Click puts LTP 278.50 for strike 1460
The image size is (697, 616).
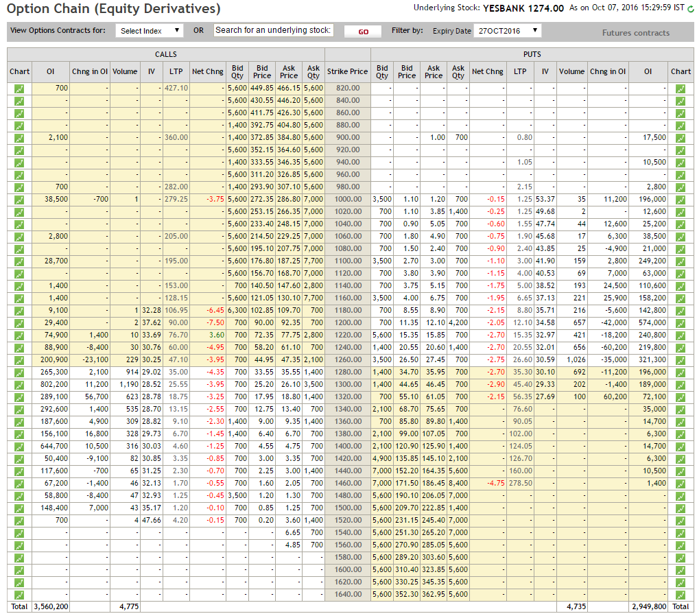tap(521, 483)
